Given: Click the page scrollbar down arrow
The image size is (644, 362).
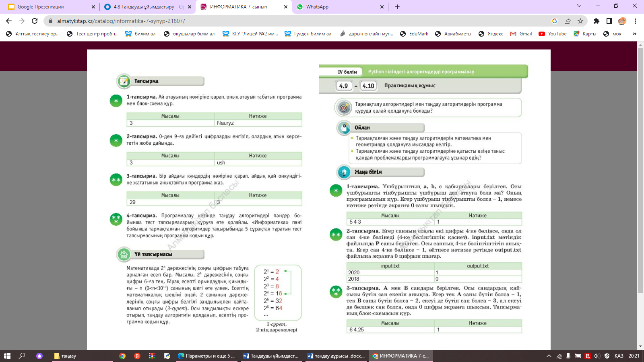Looking at the screenshot, I should click(640, 346).
